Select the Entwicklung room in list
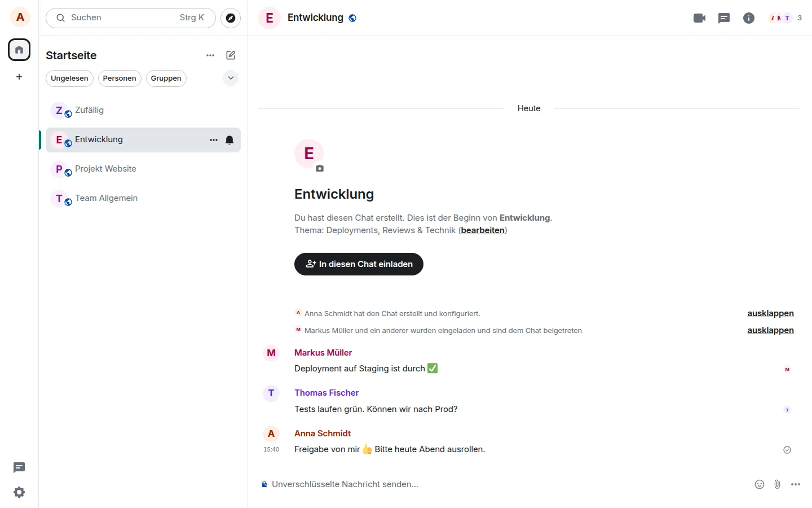812x508 pixels. [x=143, y=140]
